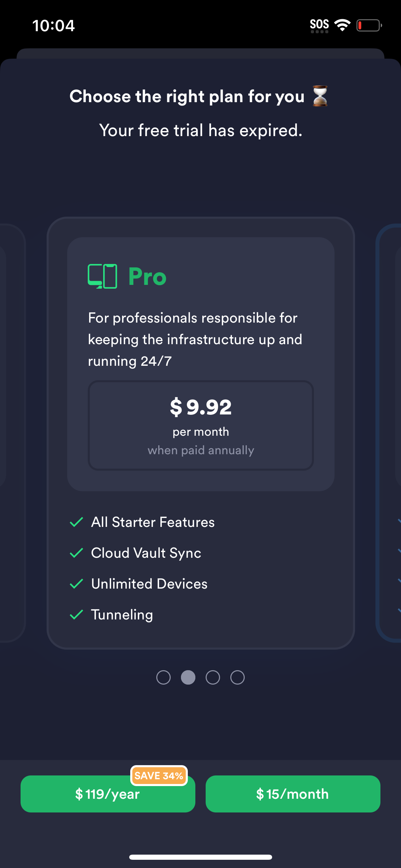
Task: Tap the SAVE 34% badge
Action: click(x=159, y=775)
